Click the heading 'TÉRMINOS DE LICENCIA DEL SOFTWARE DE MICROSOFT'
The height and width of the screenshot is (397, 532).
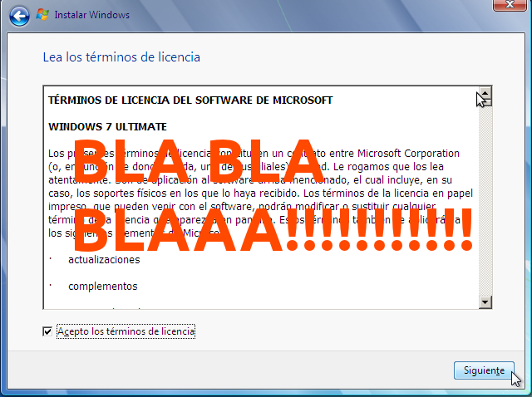tap(190, 100)
